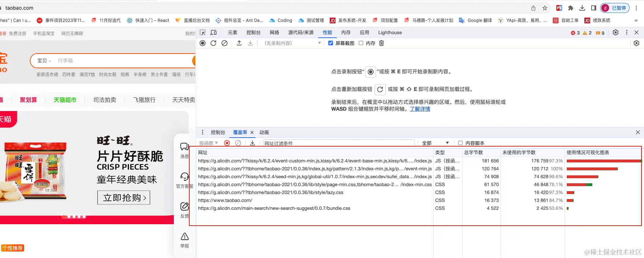Screen dimensions: 644x258
Task: Open the 宝贝 search category dropdown
Action: 44,61
